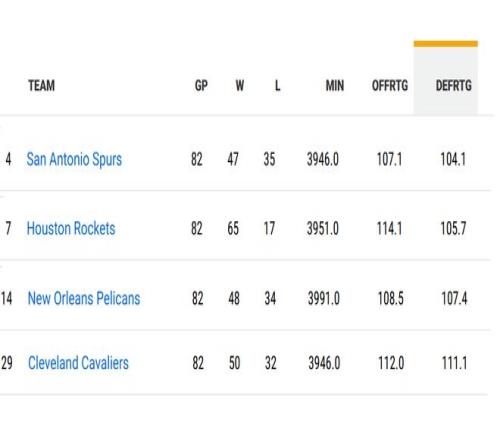500x440 pixels.
Task: Open the Houston Rockets team link
Action: click(x=71, y=229)
